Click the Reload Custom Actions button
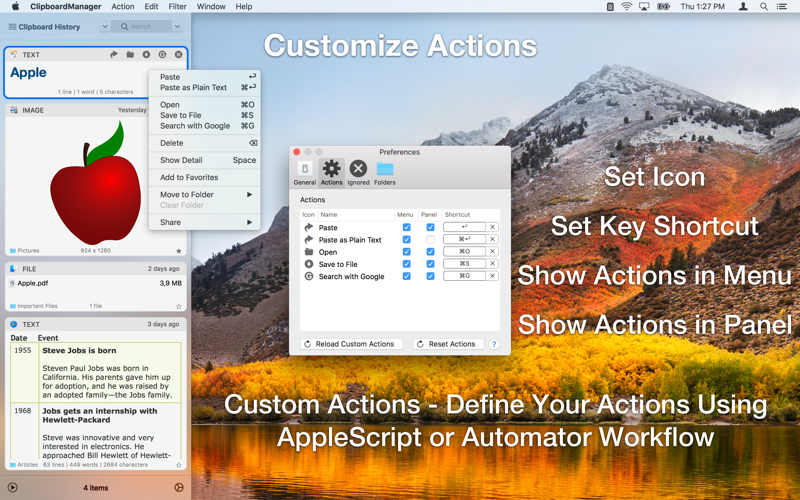 point(352,344)
